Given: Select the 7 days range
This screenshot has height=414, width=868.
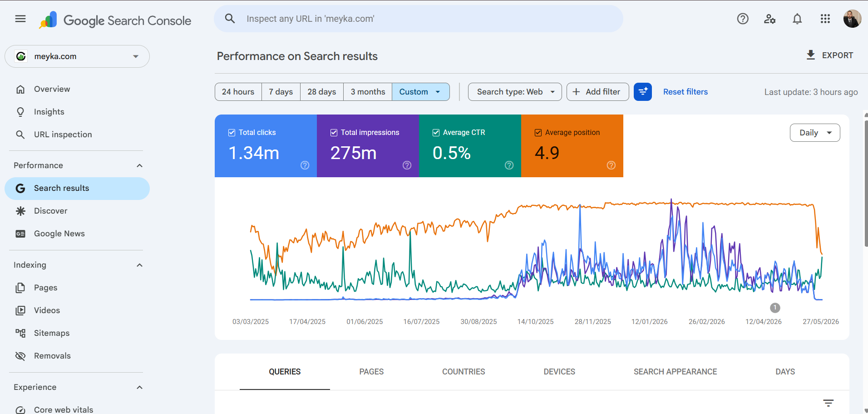Looking at the screenshot, I should pyautogui.click(x=281, y=92).
